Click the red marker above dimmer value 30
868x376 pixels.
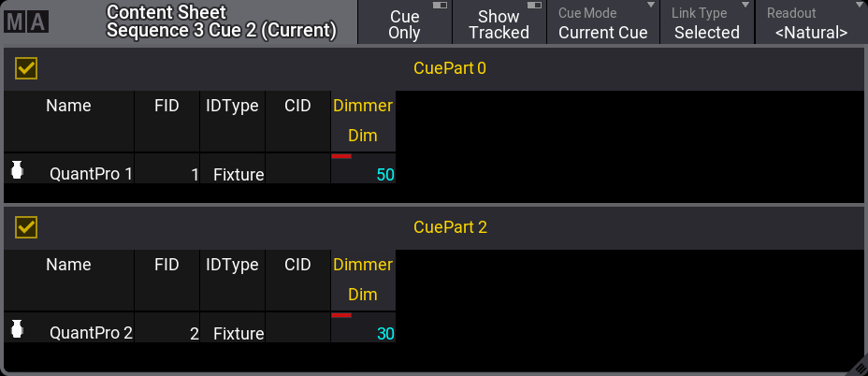(x=341, y=315)
